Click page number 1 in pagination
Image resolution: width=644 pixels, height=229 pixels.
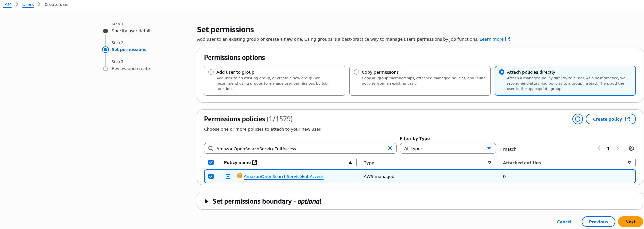coord(608,149)
